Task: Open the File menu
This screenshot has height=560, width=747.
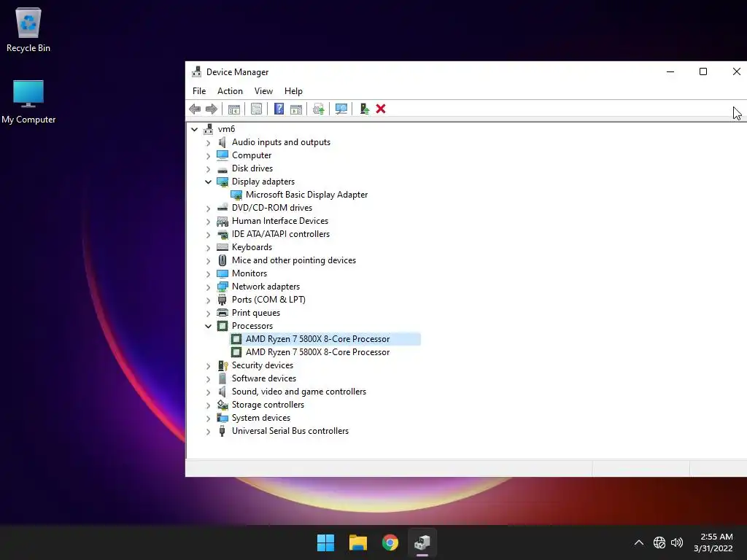Action: pyautogui.click(x=199, y=91)
